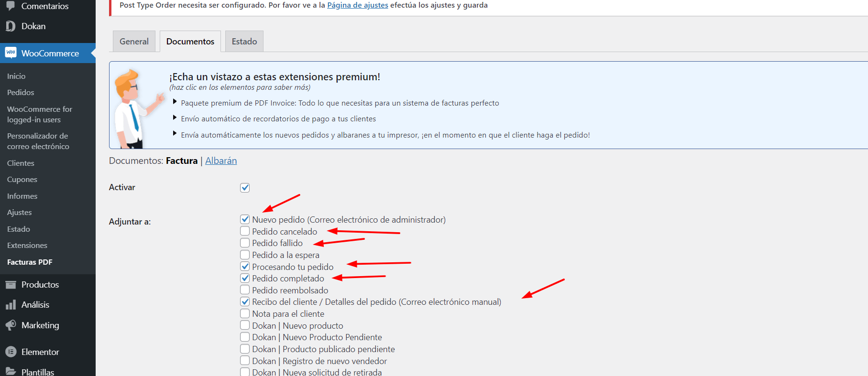Image resolution: width=868 pixels, height=376 pixels.
Task: Open Personalizador de correo electrónico
Action: tap(38, 141)
